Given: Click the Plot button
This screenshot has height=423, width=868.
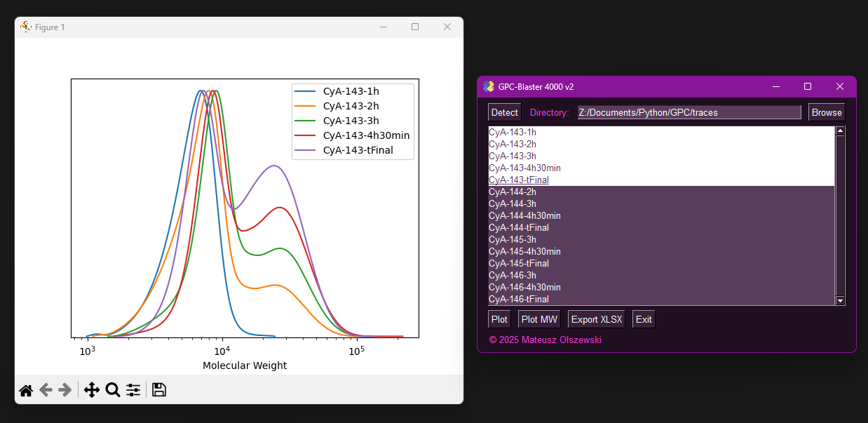Looking at the screenshot, I should 499,319.
